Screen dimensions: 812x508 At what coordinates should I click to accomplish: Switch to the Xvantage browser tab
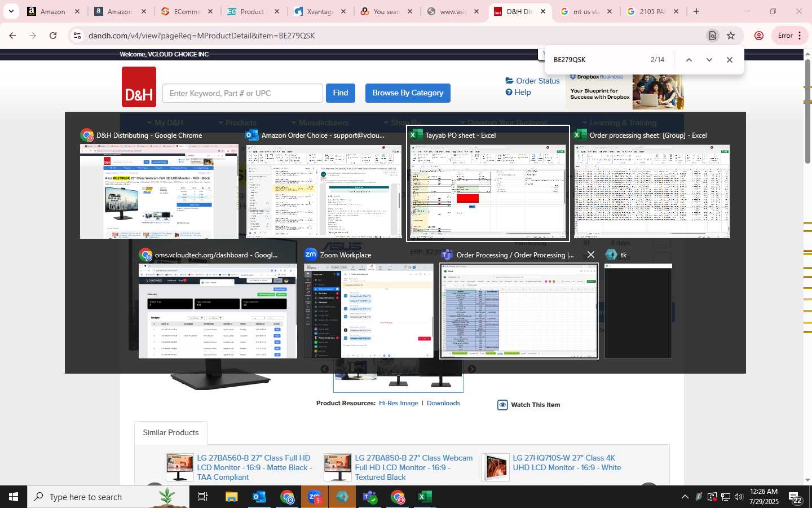pos(319,11)
